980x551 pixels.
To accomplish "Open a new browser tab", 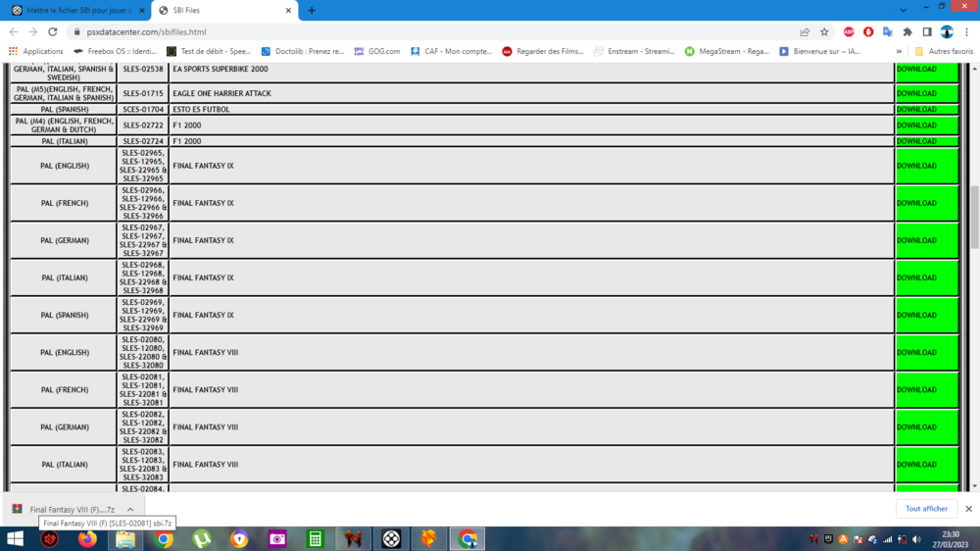I will pos(312,11).
